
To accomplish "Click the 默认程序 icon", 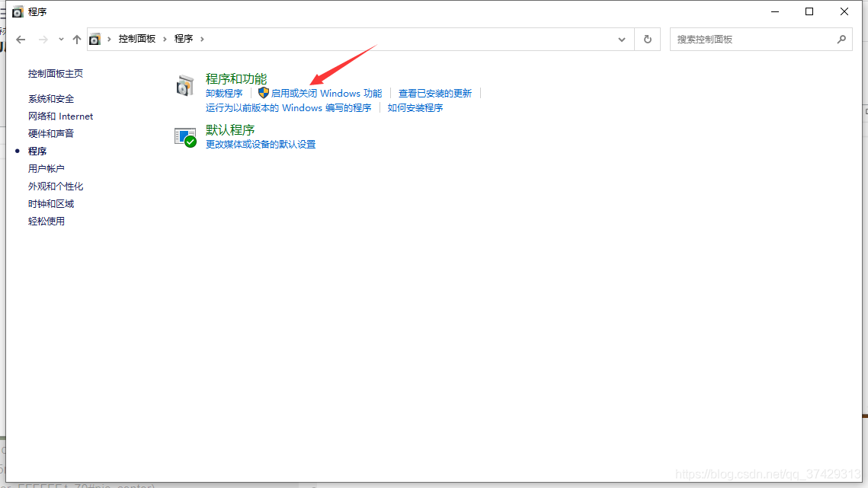I will [185, 137].
